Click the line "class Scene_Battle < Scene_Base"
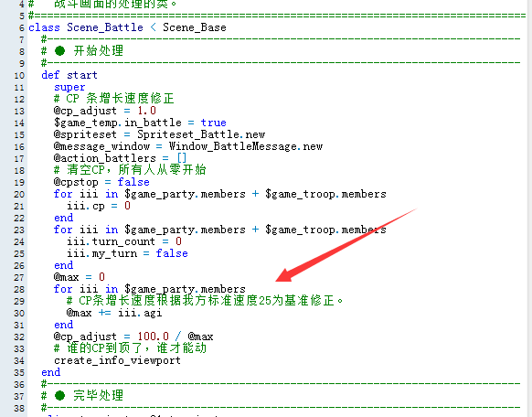Screen dimensions: 532x417 pyautogui.click(x=127, y=27)
